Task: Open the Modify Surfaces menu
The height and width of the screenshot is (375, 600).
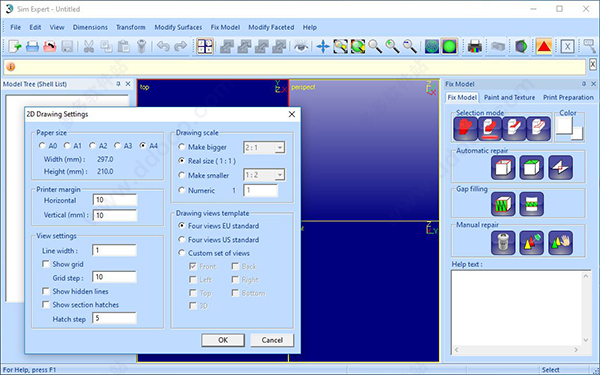Action: coord(178,27)
